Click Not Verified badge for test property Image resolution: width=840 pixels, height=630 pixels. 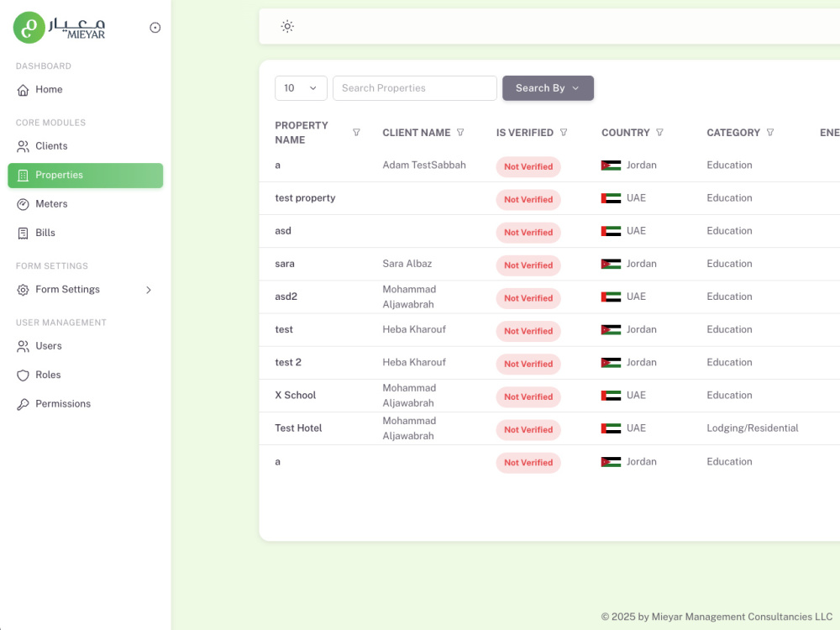[x=528, y=199]
